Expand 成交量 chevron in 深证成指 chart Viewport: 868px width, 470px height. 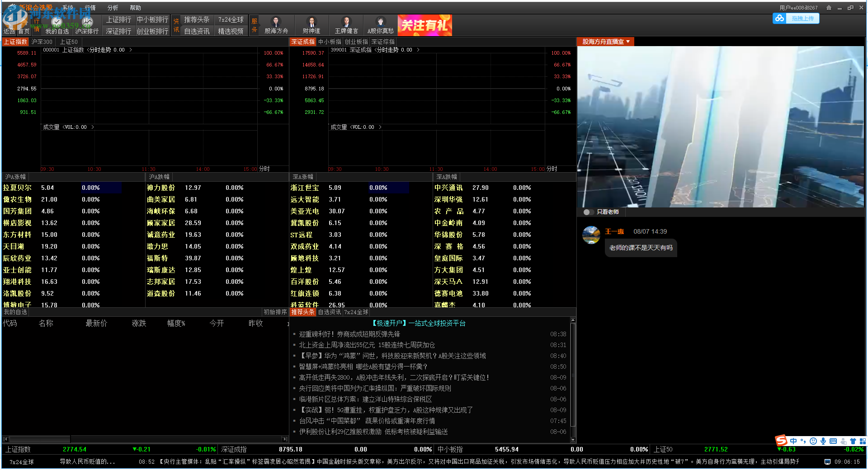pos(380,127)
